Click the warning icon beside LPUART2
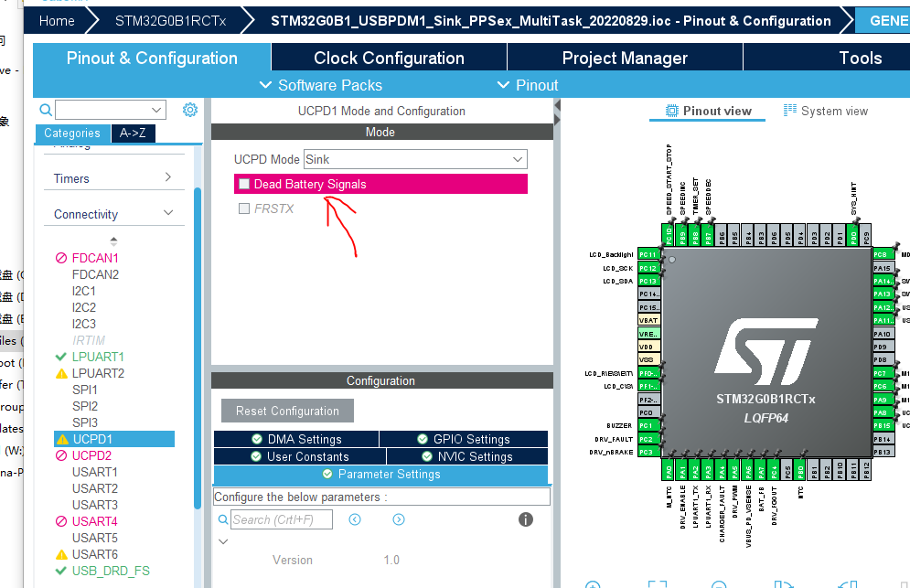The image size is (910, 588). click(x=61, y=374)
